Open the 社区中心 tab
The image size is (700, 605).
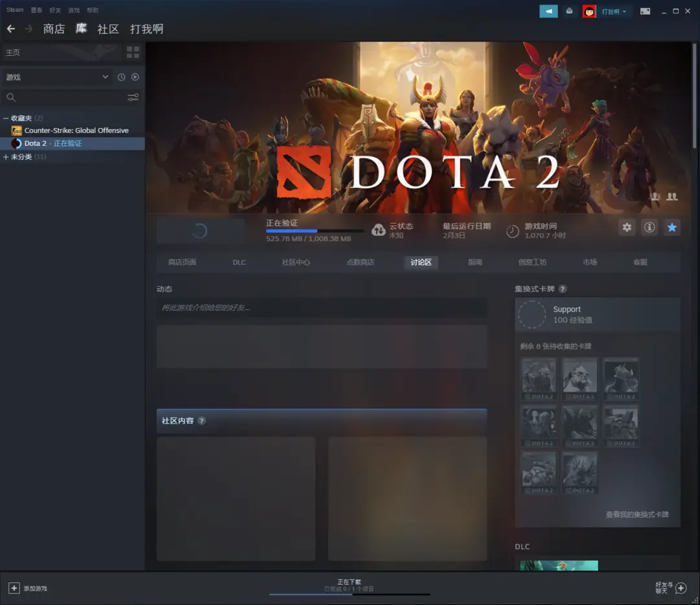tap(296, 262)
